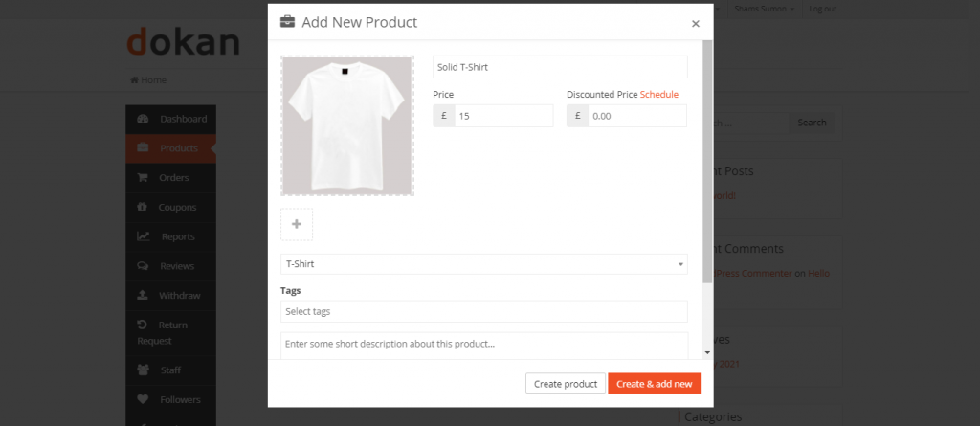Click the Reviews speech bubble icon
Screen dimensions: 980x426
coord(143,266)
